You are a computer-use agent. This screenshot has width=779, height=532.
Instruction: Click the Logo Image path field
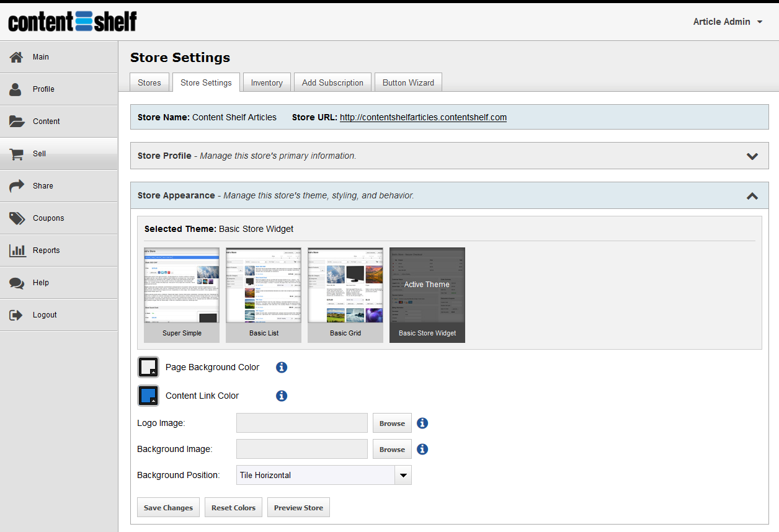[302, 423]
